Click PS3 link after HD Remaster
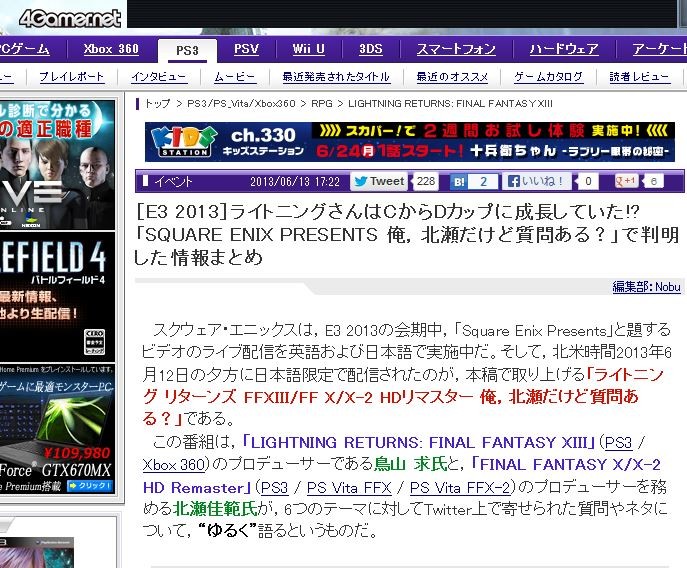 tap(274, 488)
